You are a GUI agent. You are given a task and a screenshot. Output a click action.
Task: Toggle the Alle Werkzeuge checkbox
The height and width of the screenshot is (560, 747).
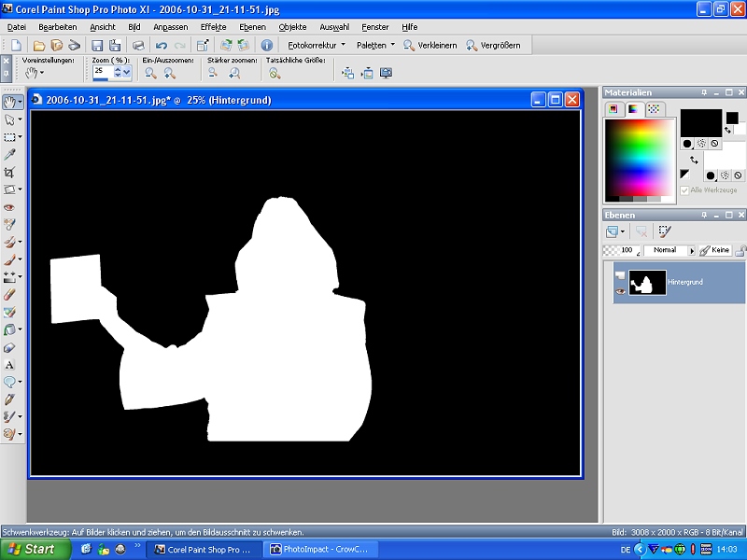point(684,190)
